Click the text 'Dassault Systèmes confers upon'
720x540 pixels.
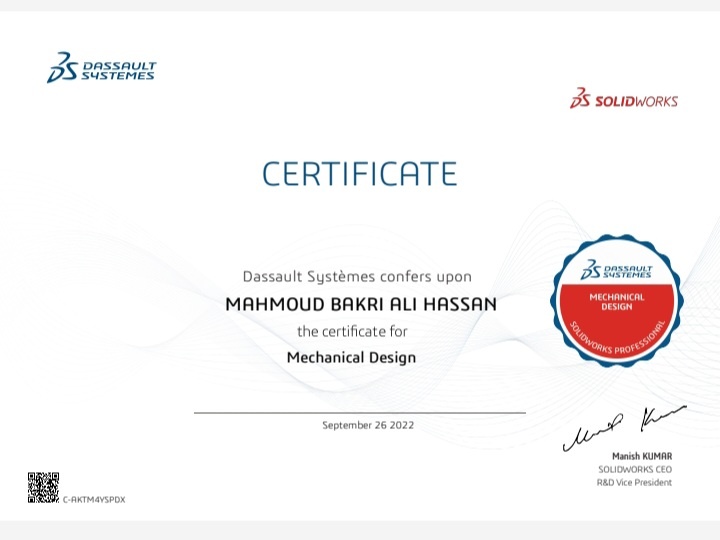pyautogui.click(x=357, y=277)
